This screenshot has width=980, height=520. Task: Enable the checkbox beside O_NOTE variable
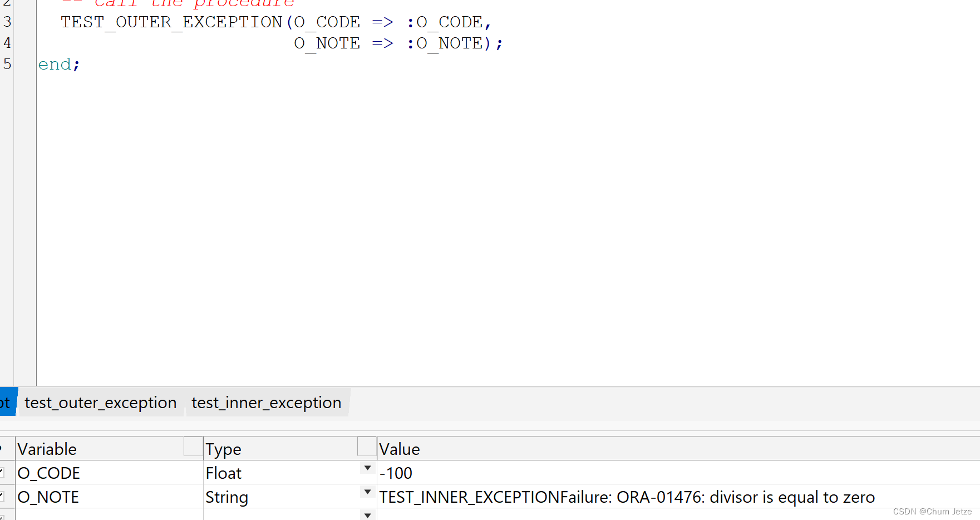pyautogui.click(x=2, y=497)
